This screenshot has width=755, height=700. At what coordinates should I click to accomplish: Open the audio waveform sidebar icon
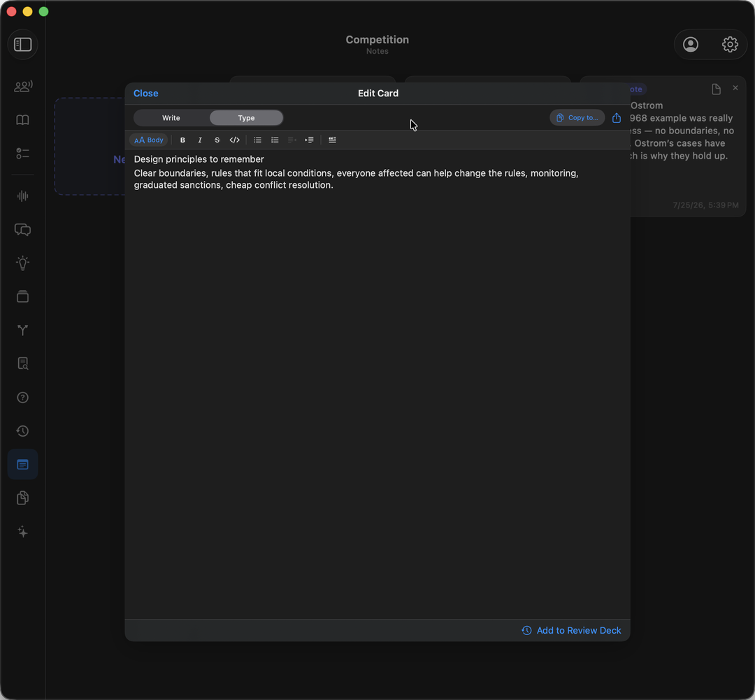[x=22, y=196]
